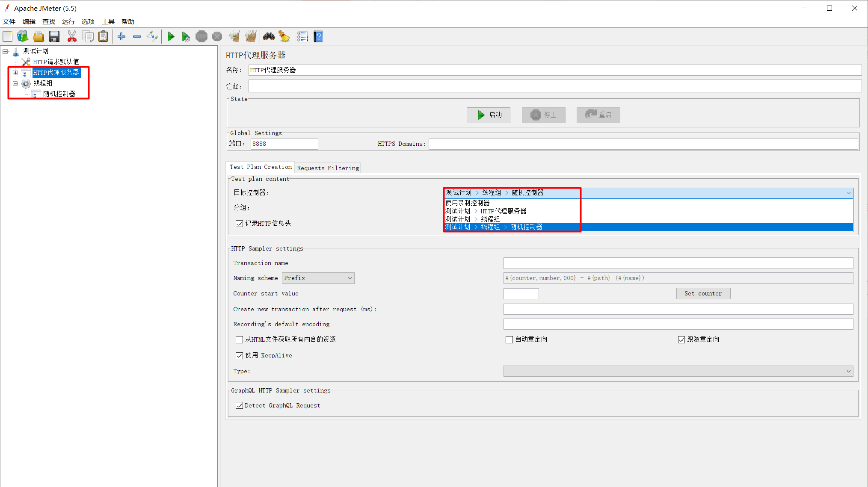Screen dimensions: 868x487
Task: Collapse the 测试计划 root node
Action: click(5, 51)
